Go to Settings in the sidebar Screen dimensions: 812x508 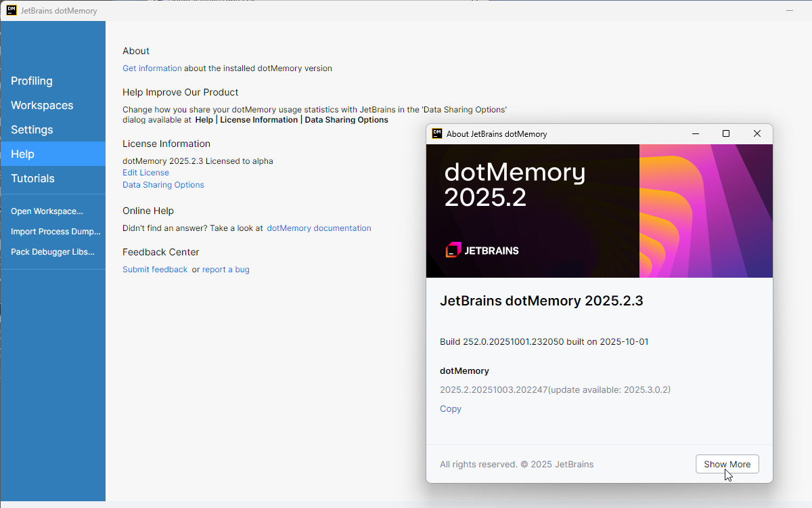(32, 130)
